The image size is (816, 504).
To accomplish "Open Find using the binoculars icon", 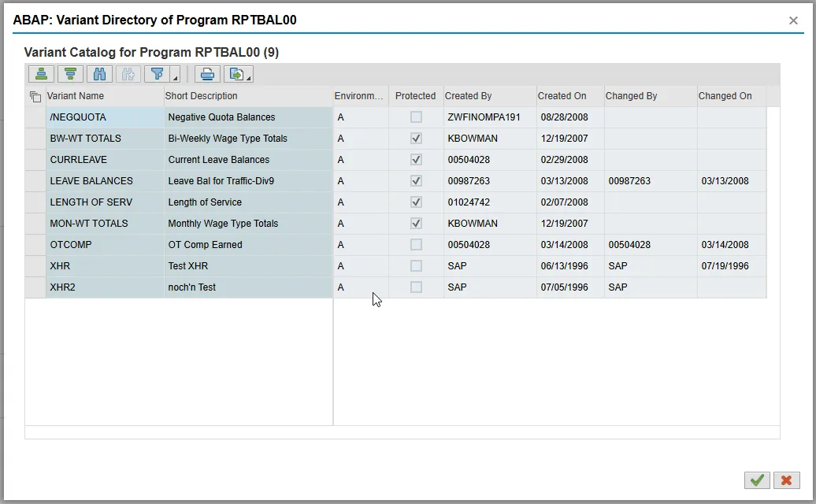I will (x=99, y=74).
